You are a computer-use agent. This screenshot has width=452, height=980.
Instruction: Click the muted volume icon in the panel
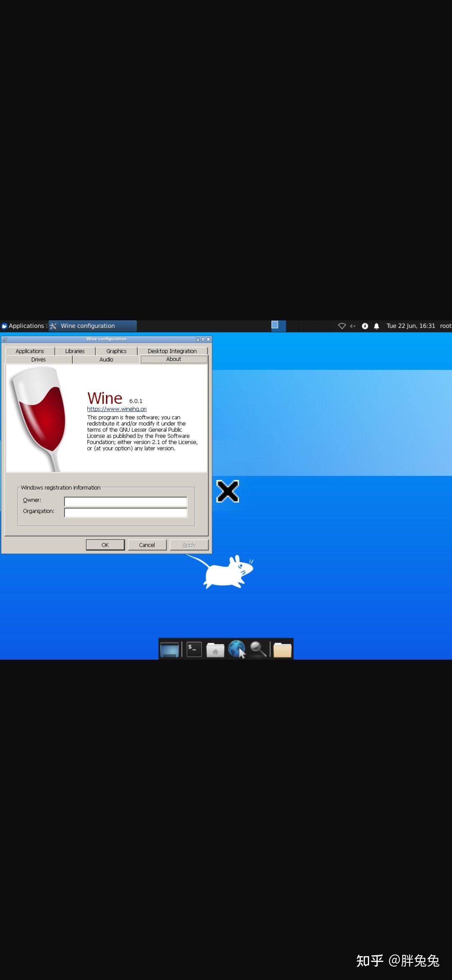pos(353,326)
